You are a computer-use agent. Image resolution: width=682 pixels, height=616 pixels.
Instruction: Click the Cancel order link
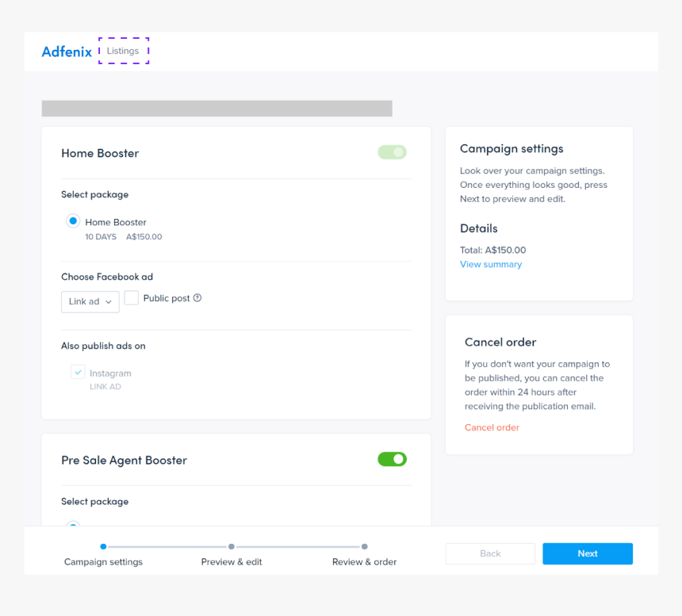(x=492, y=427)
